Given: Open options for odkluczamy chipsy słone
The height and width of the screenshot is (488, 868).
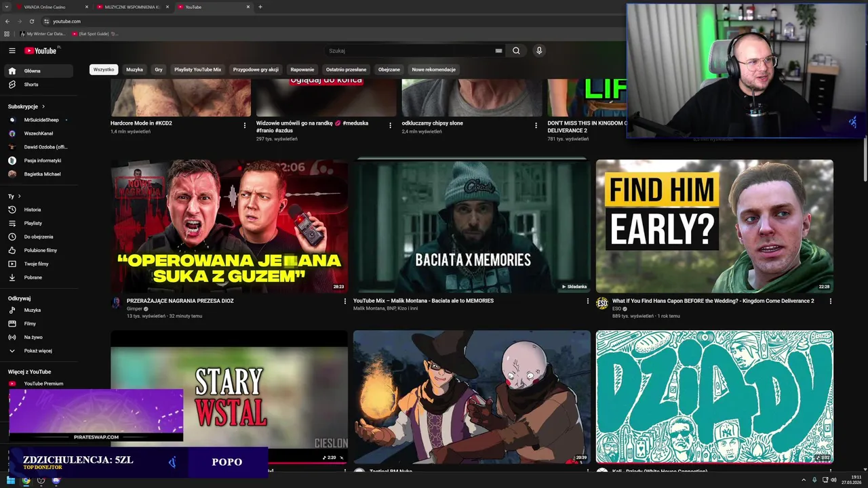Looking at the screenshot, I should (536, 125).
